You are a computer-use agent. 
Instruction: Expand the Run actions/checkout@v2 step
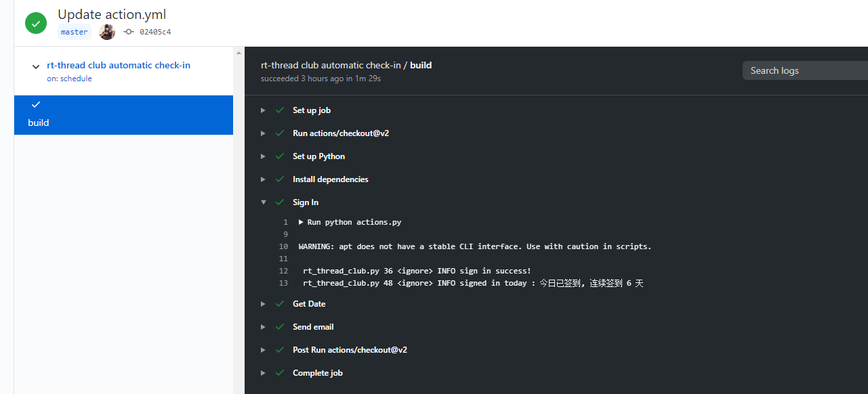coord(263,133)
